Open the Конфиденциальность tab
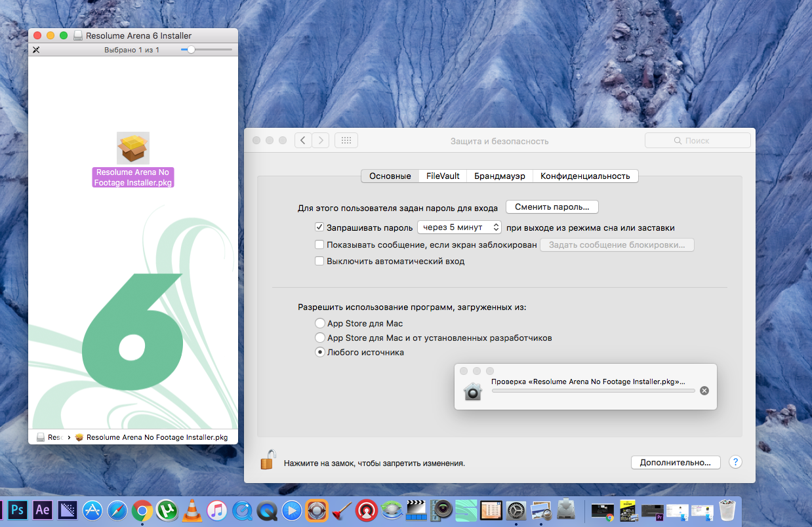Viewport: 812px width, 527px height. click(585, 176)
